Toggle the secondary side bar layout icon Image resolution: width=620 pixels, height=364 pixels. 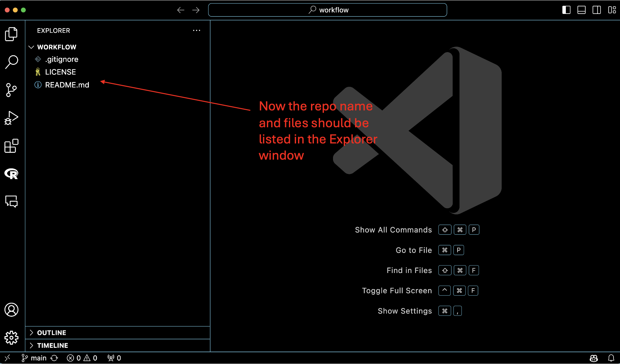597,10
